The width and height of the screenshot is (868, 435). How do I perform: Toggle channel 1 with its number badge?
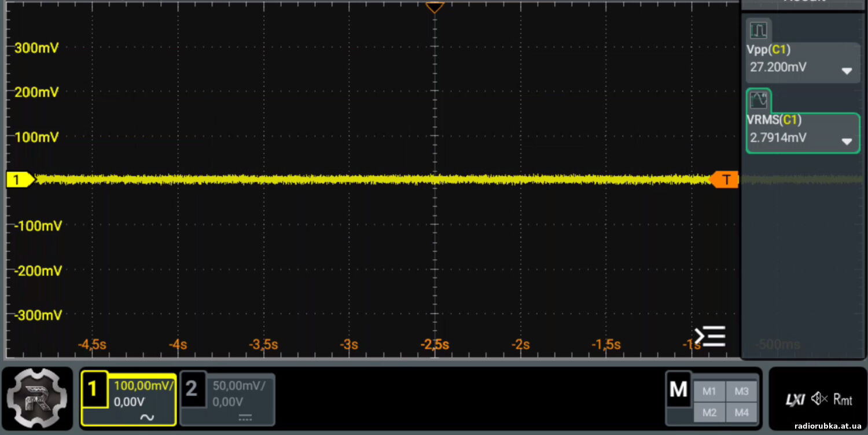[x=94, y=389]
